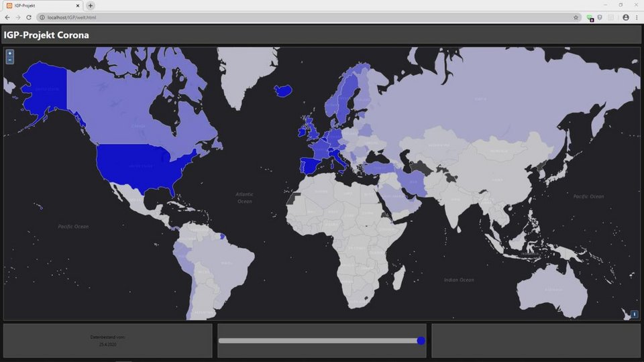Viewport: 644px width, 362px height.
Task: Go back in browser history
Action: click(7, 17)
